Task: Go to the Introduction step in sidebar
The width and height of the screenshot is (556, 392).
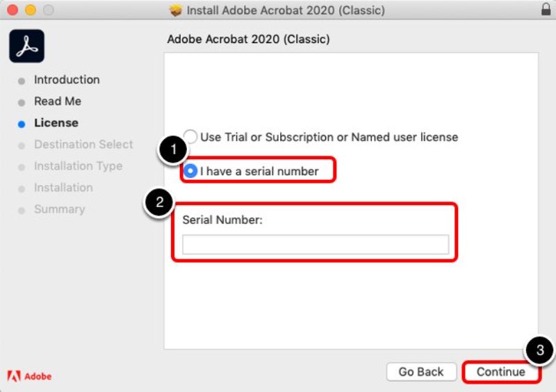Action: point(67,80)
